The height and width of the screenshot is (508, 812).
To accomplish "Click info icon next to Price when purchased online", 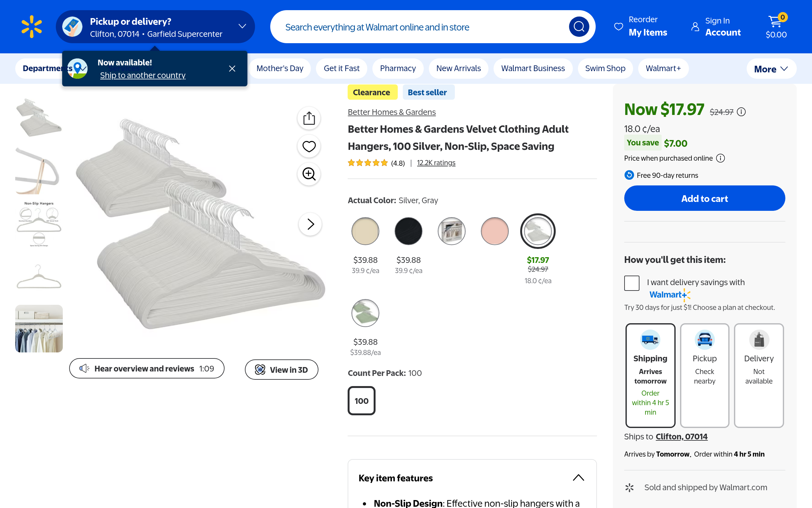I will (x=720, y=158).
